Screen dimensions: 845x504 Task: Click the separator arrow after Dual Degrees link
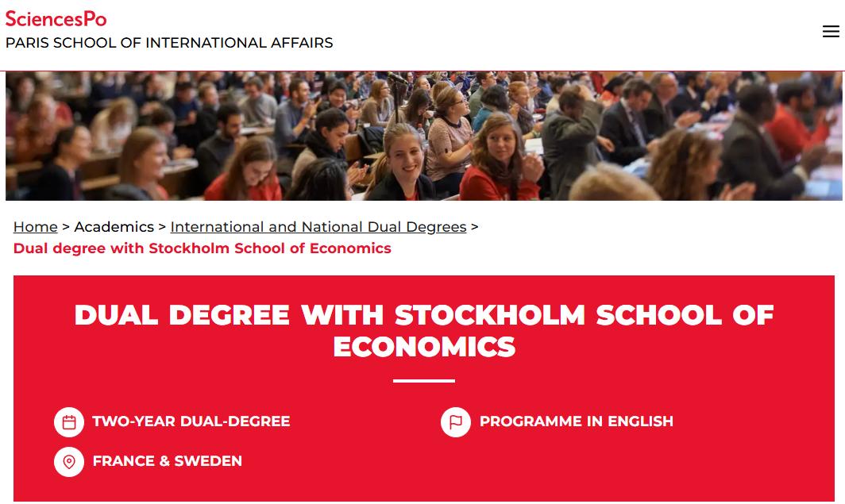[474, 227]
